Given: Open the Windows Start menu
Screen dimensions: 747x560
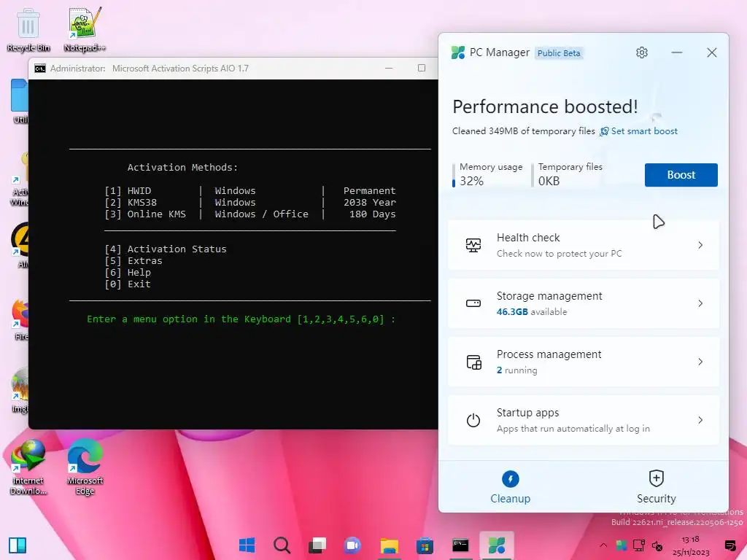Looking at the screenshot, I should 247,545.
